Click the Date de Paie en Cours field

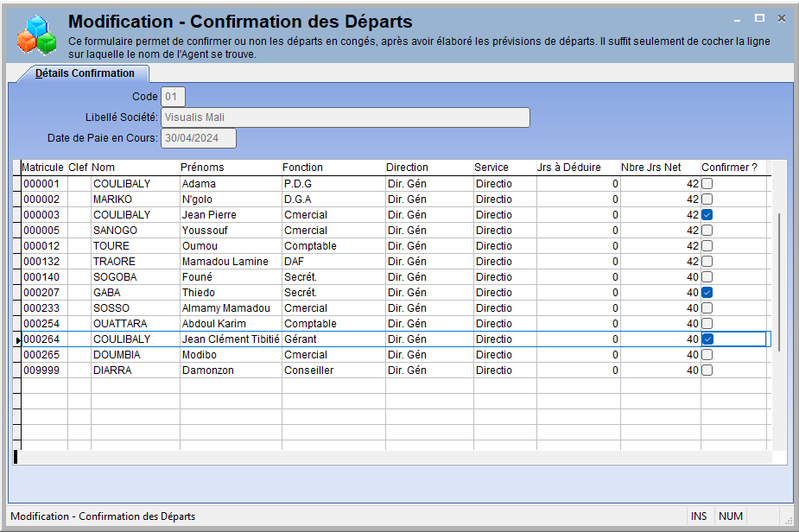198,138
